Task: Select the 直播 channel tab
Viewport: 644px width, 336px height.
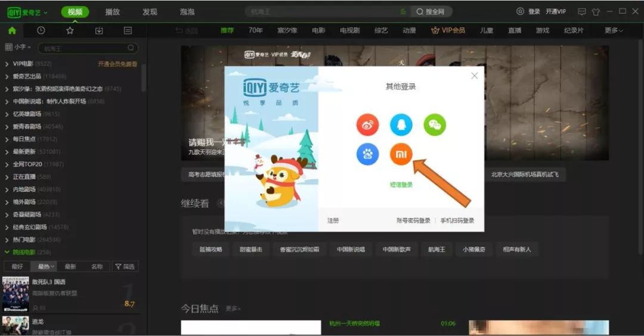Action: point(515,30)
